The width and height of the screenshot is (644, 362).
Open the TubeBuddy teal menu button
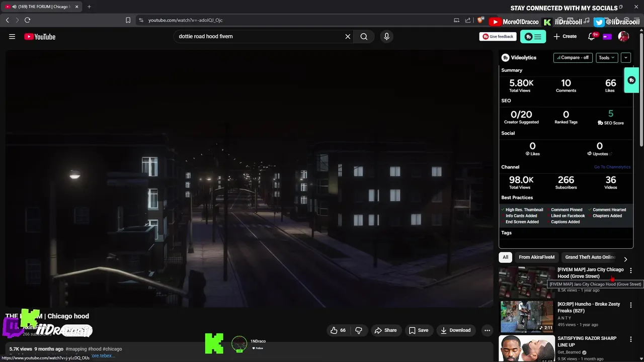click(x=533, y=37)
